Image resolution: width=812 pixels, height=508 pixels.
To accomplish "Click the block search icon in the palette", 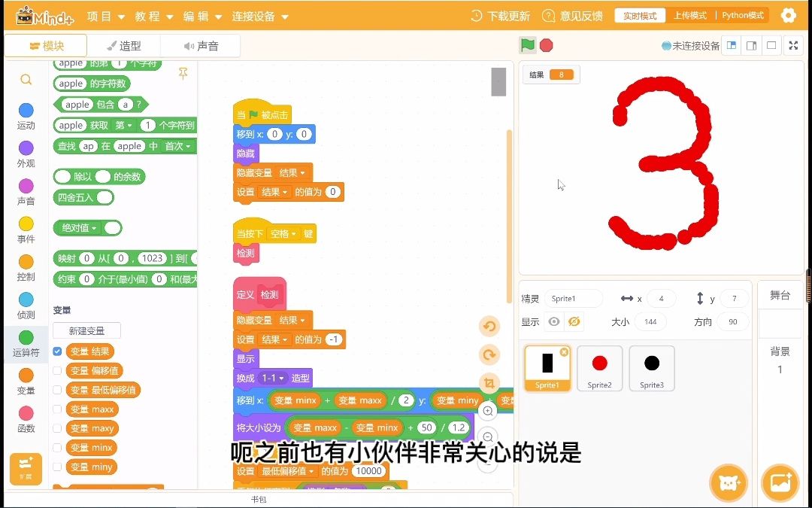I will [x=26, y=79].
